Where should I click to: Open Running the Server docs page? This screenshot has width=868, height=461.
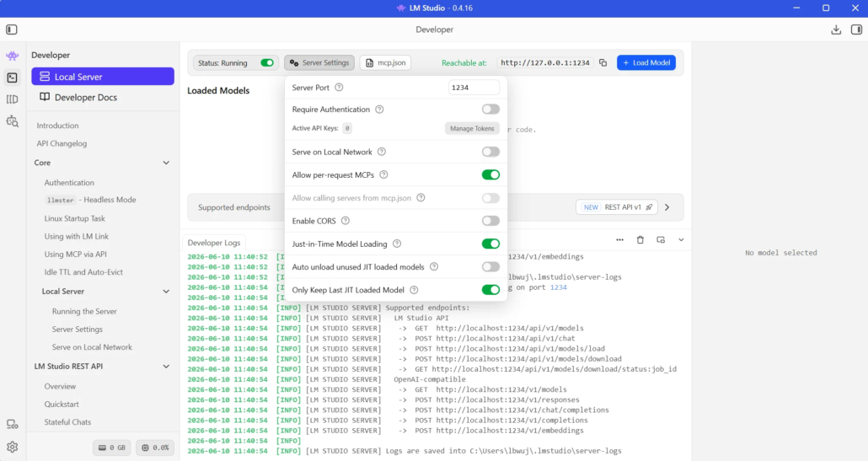84,312
